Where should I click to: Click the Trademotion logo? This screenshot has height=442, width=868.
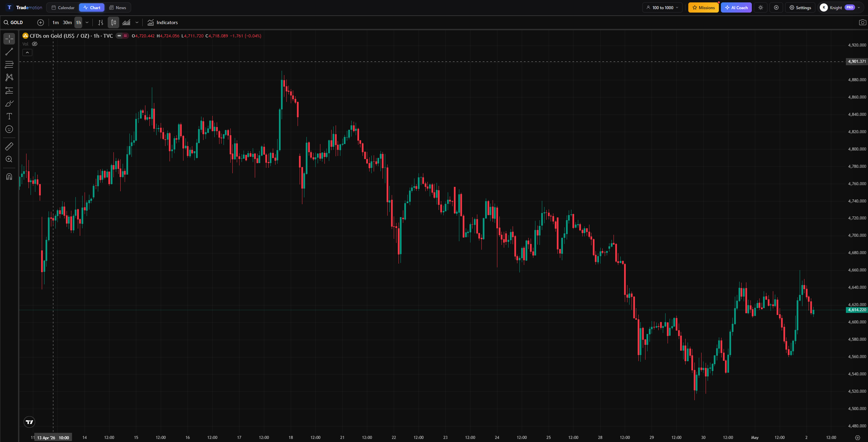[24, 7]
